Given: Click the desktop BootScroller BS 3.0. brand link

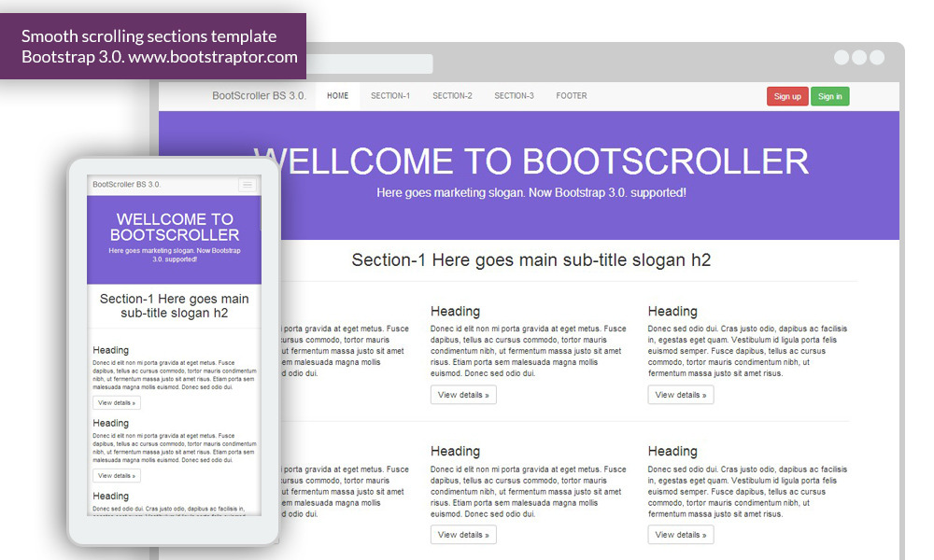Looking at the screenshot, I should point(259,96).
